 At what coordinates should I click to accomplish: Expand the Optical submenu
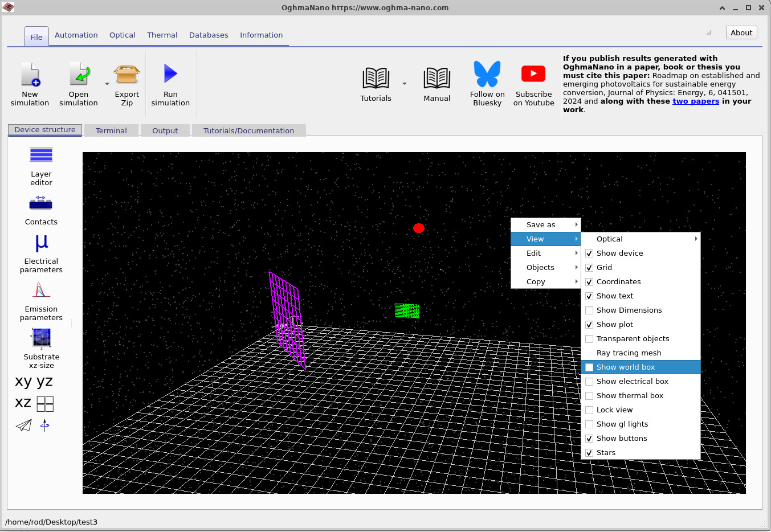click(x=609, y=239)
